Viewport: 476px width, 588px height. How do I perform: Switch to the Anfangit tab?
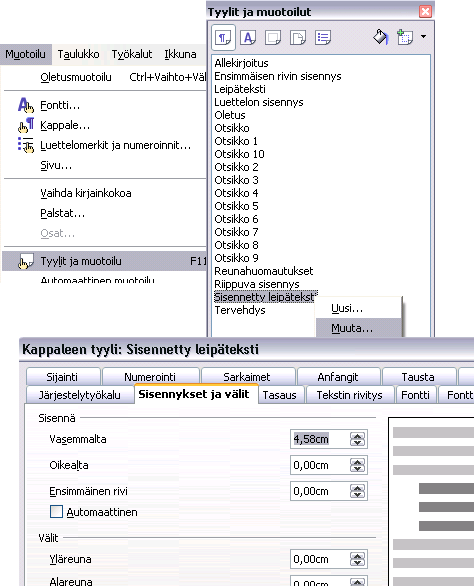[338, 376]
